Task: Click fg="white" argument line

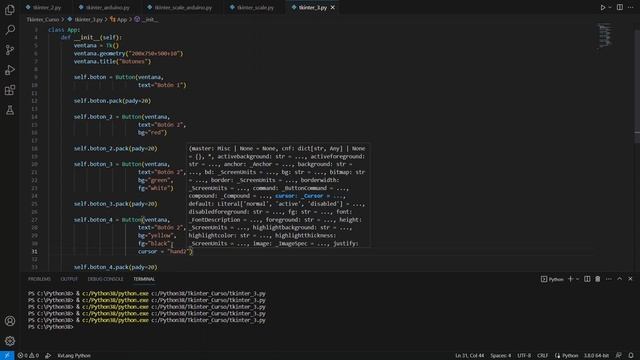Action: 156,188
